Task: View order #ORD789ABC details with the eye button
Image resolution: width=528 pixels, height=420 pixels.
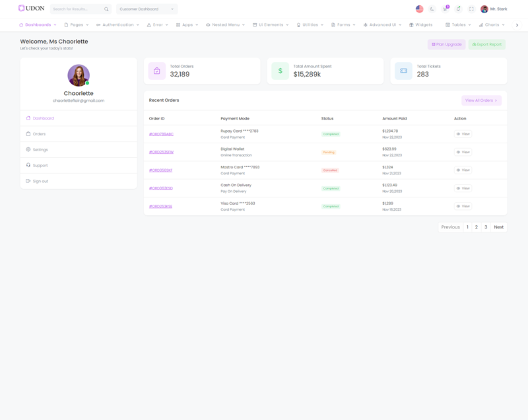Action: tap(463, 134)
